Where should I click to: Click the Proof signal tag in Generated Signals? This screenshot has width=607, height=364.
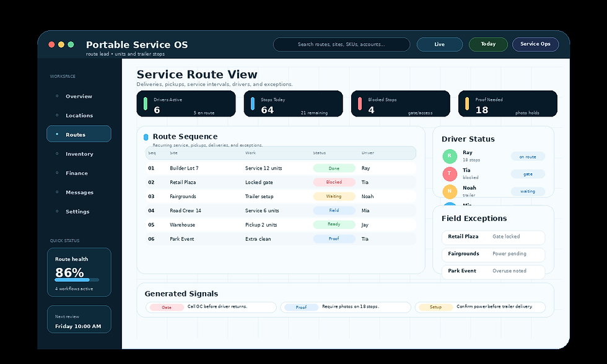pos(301,307)
